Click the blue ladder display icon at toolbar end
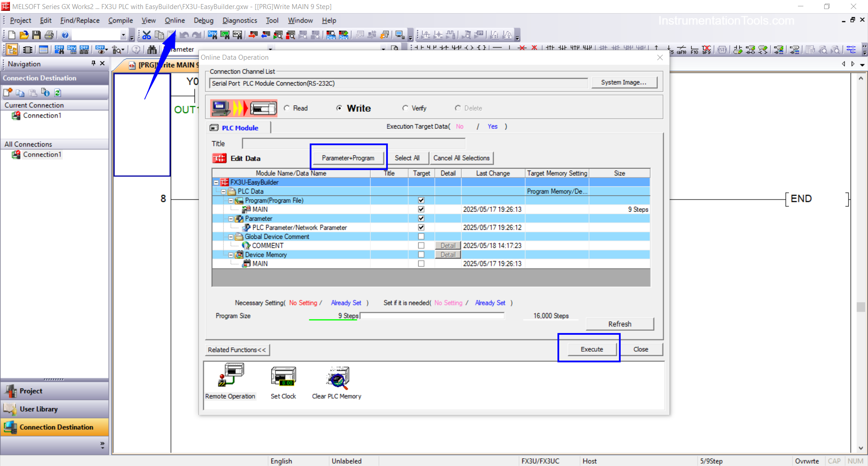Image resolution: width=868 pixels, height=466 pixels. (851, 49)
